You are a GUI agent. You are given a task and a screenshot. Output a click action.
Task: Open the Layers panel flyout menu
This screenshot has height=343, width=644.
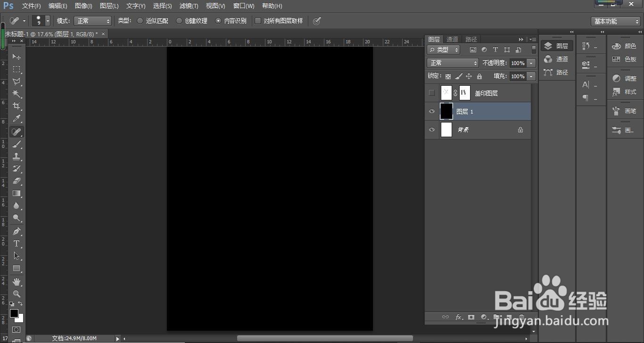533,39
